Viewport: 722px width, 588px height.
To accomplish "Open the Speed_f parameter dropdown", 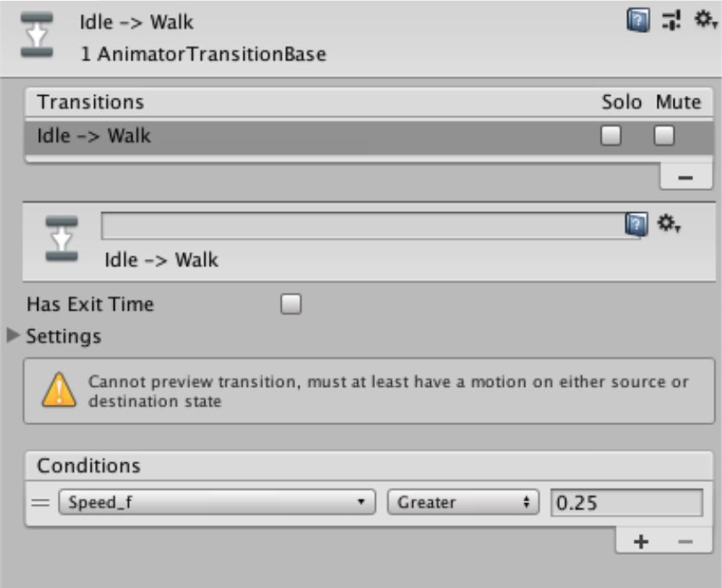I will click(x=216, y=502).
